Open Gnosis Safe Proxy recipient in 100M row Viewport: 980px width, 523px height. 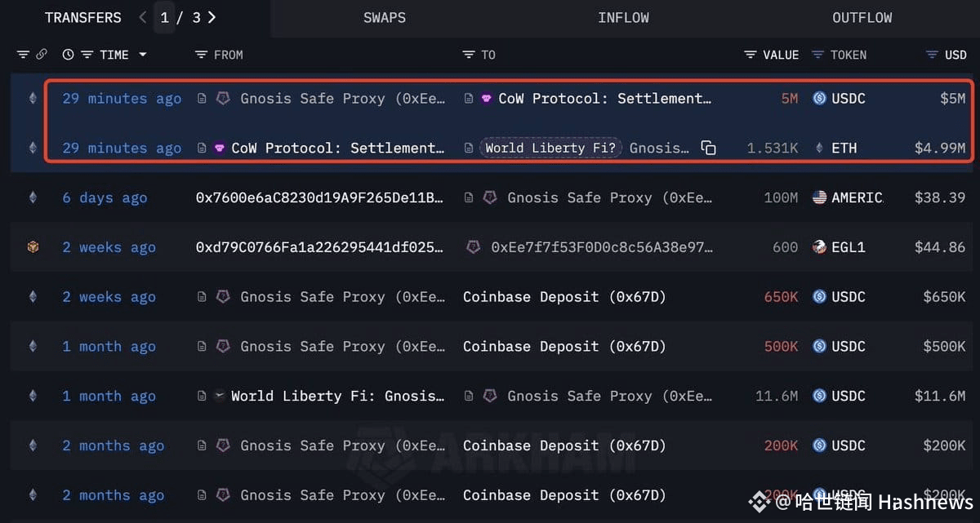pos(609,197)
